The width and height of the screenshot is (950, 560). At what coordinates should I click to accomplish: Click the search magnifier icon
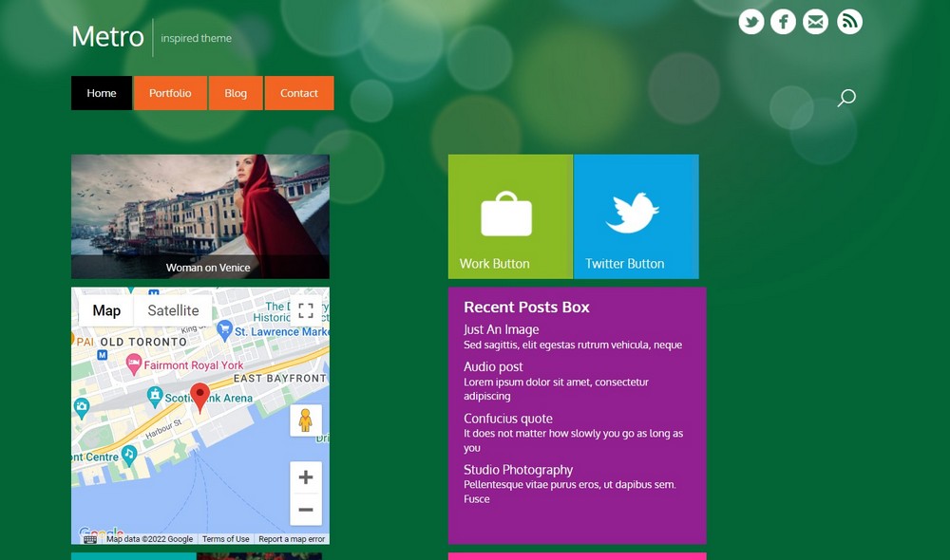coord(845,98)
